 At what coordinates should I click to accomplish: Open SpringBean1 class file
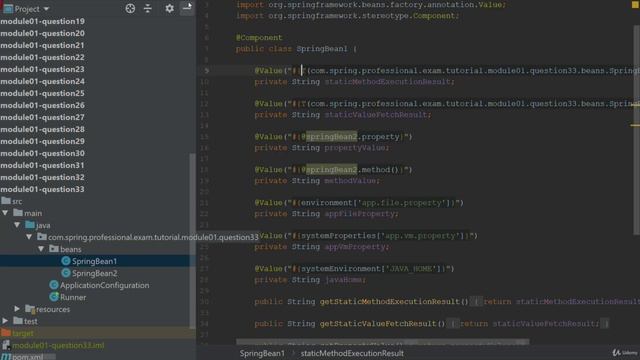coord(94,261)
